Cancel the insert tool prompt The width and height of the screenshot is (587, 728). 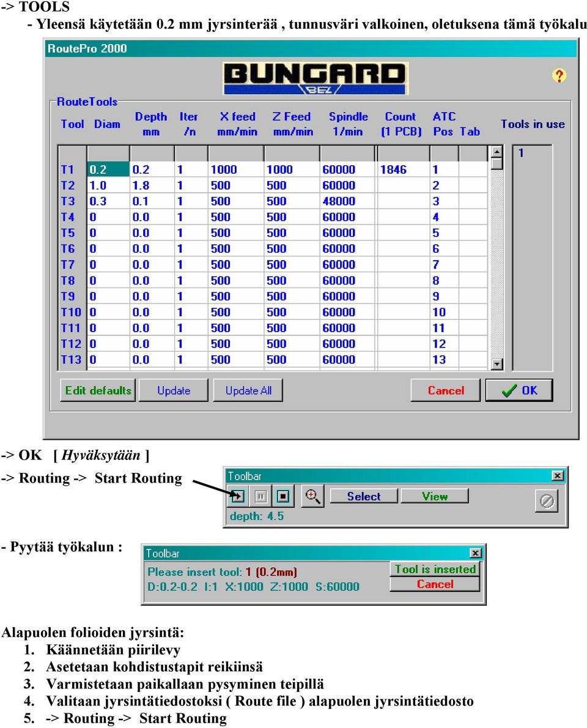tap(435, 584)
